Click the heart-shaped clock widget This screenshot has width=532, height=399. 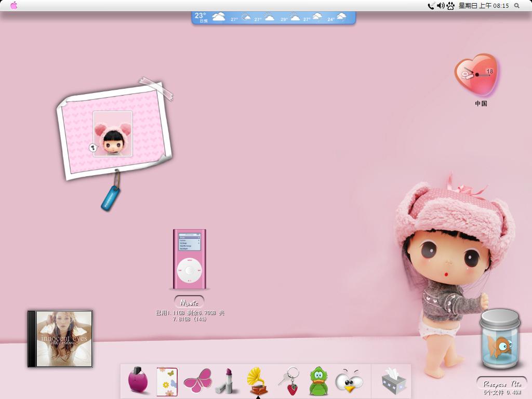pyautogui.click(x=476, y=75)
